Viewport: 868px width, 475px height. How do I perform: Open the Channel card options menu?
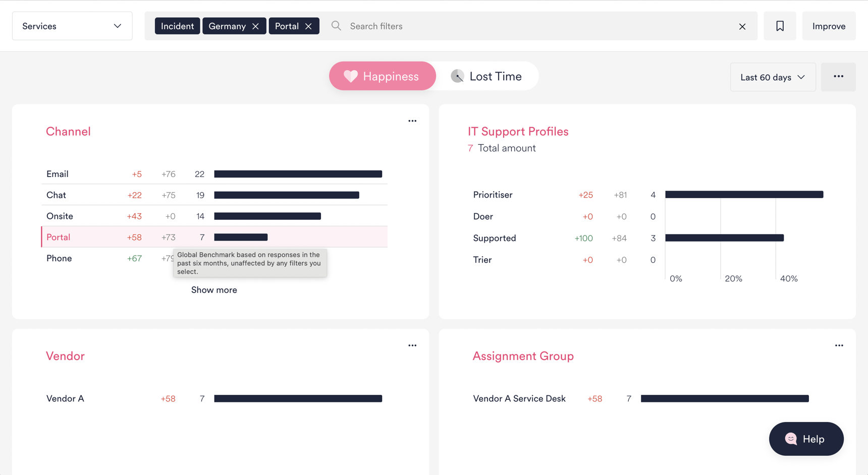[412, 121]
